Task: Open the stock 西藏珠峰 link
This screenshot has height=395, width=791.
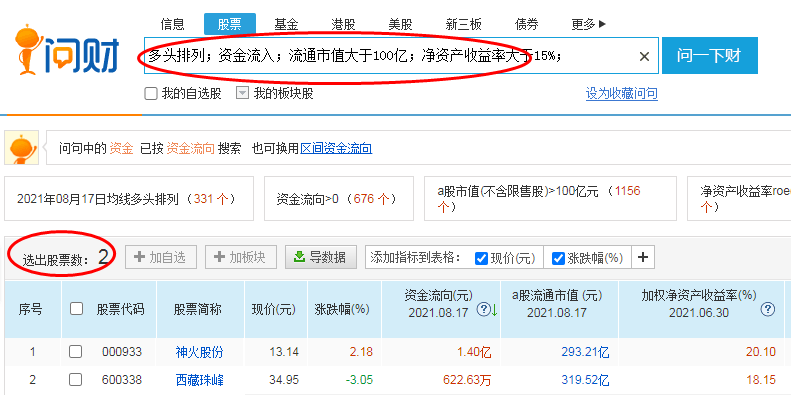Action: [x=199, y=380]
